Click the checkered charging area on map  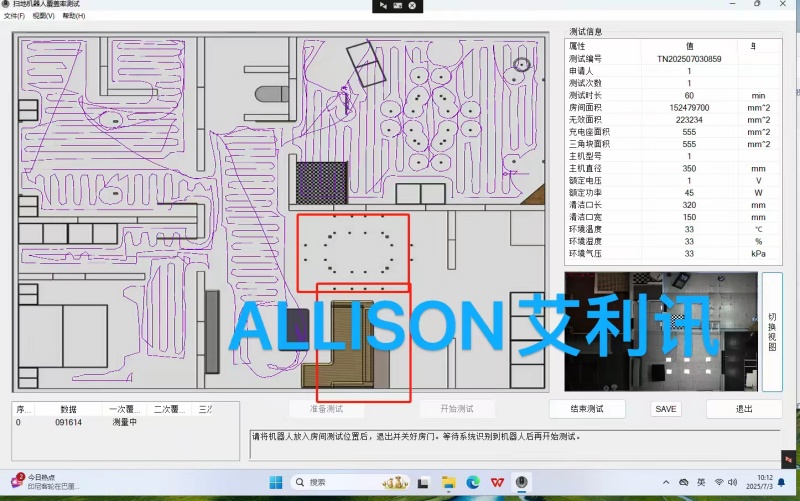pyautogui.click(x=321, y=182)
